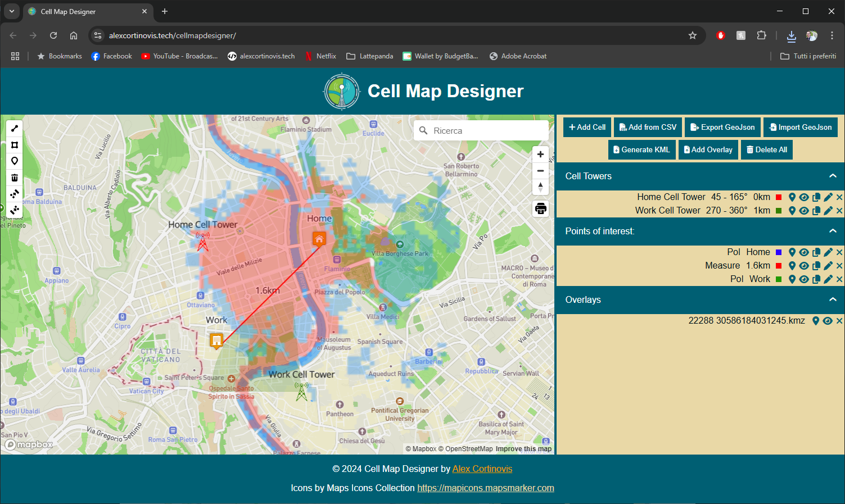Collapse the Points of interest section
The width and height of the screenshot is (845, 504).
(833, 231)
